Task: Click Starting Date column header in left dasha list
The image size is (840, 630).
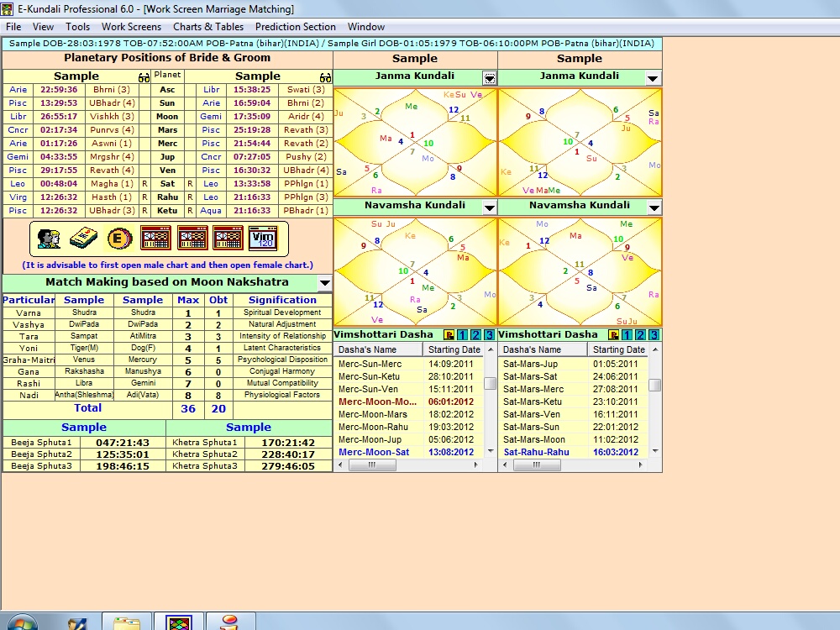Action: pos(454,349)
